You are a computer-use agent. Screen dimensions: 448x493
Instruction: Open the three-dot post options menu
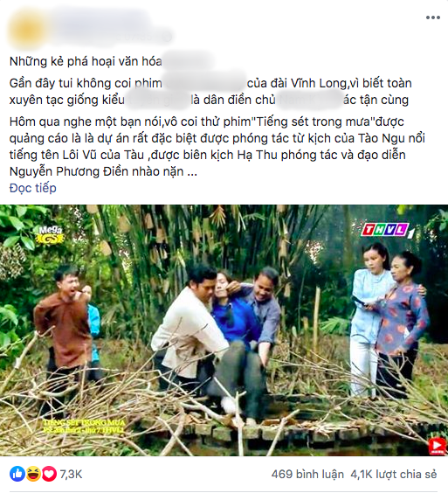(x=432, y=17)
